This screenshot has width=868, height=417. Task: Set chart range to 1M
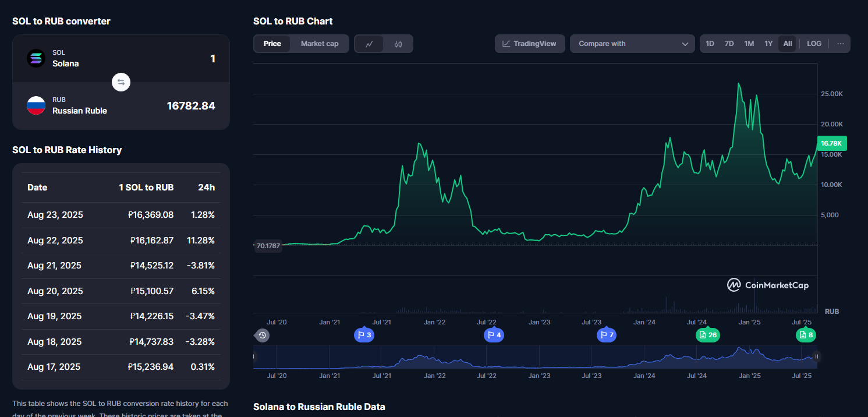pos(749,44)
